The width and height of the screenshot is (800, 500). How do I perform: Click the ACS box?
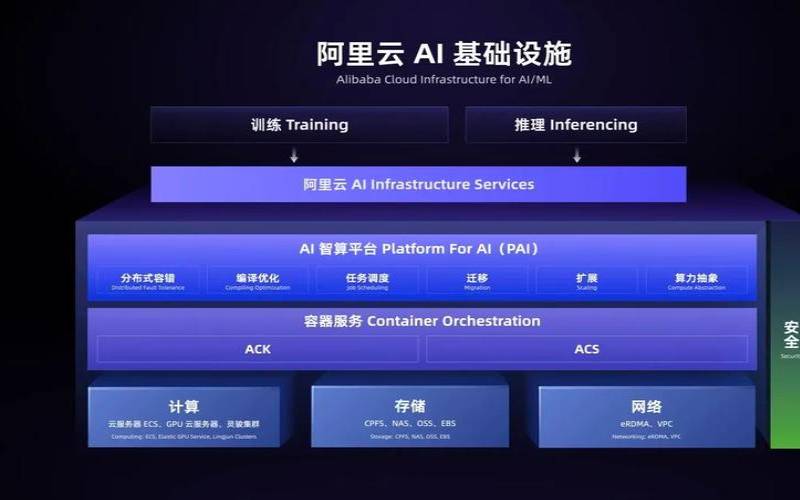point(587,349)
